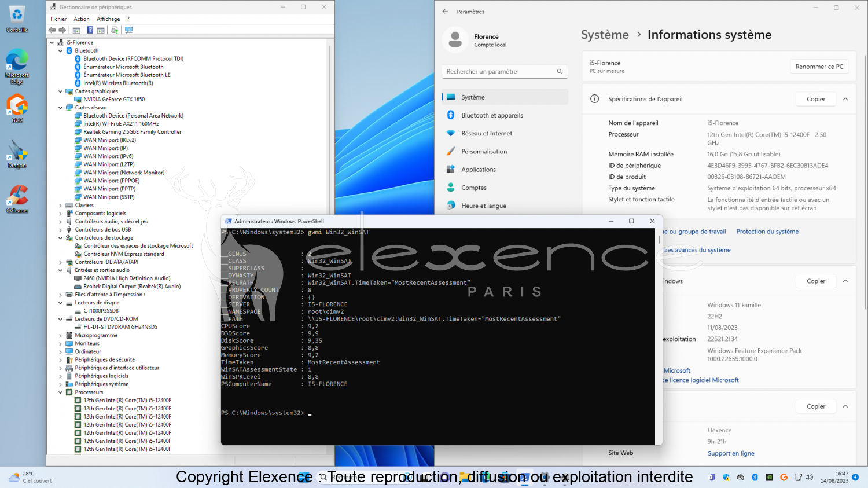
Task: Open Fichier menu in Device Manager
Action: pyautogui.click(x=58, y=19)
